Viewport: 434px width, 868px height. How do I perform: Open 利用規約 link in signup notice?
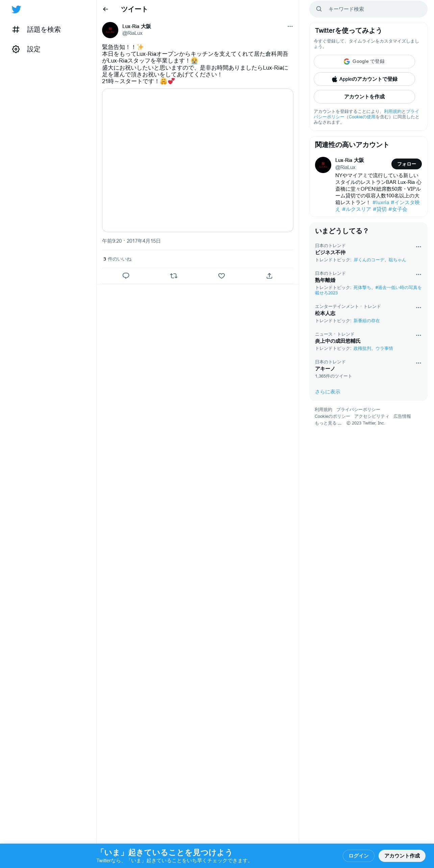tap(392, 112)
